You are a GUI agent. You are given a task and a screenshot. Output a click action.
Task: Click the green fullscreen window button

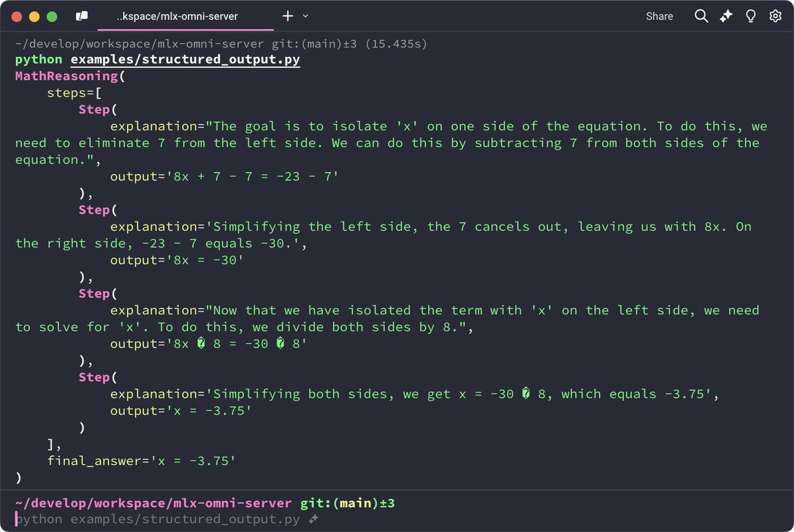point(52,17)
